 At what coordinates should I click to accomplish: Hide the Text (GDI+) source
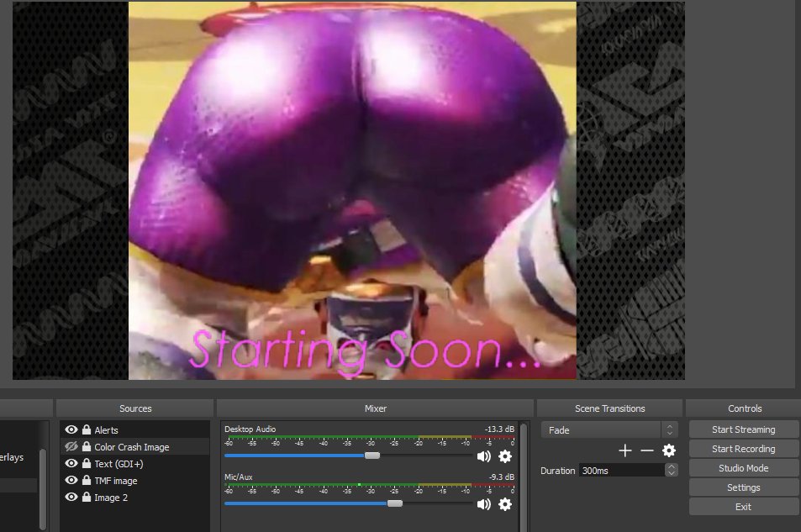click(71, 464)
